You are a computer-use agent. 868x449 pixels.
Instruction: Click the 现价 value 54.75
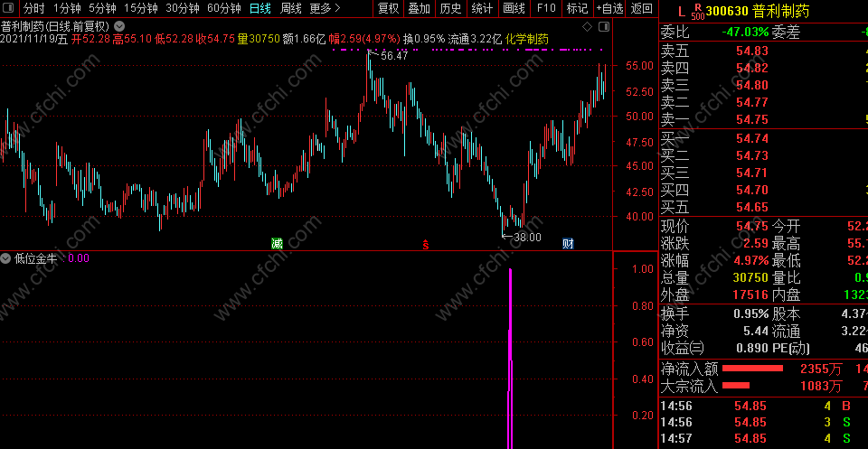click(751, 226)
